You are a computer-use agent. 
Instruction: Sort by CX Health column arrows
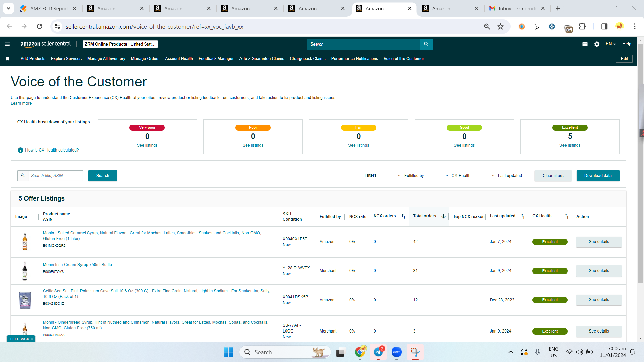(567, 216)
